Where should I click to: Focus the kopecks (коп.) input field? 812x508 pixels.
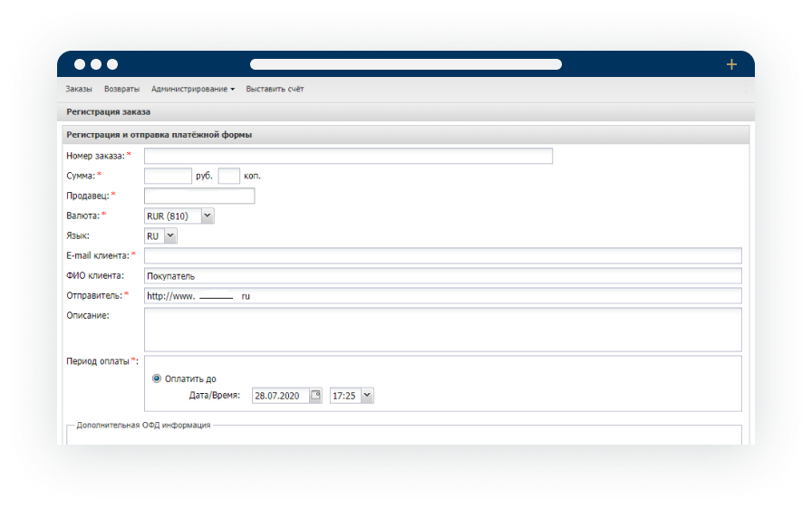(228, 176)
